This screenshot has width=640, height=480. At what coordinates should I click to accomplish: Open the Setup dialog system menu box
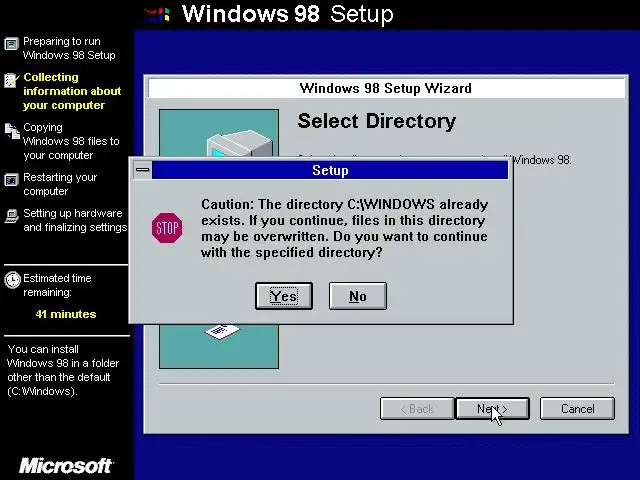tap(142, 170)
